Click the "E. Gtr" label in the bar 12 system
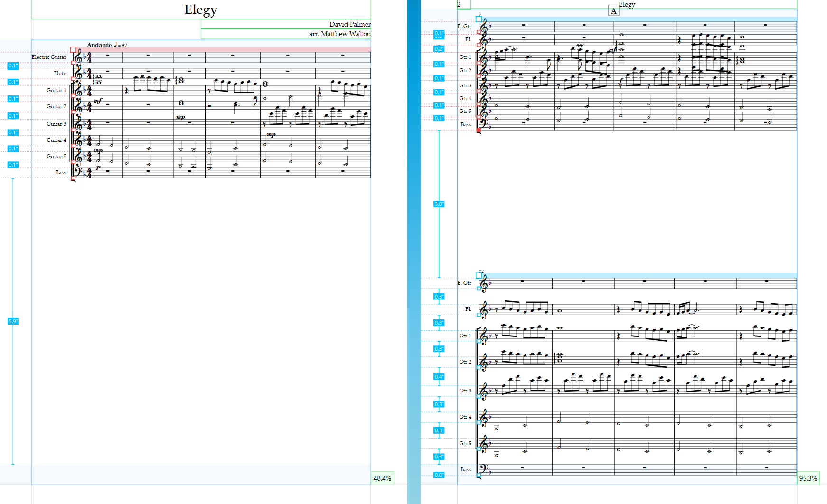Image resolution: width=827 pixels, height=504 pixels. click(464, 283)
